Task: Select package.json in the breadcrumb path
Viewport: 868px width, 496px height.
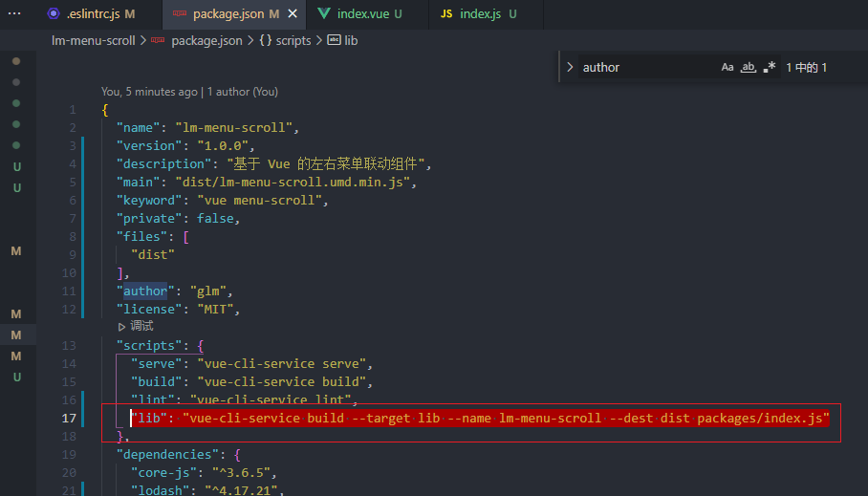Action: (206, 40)
